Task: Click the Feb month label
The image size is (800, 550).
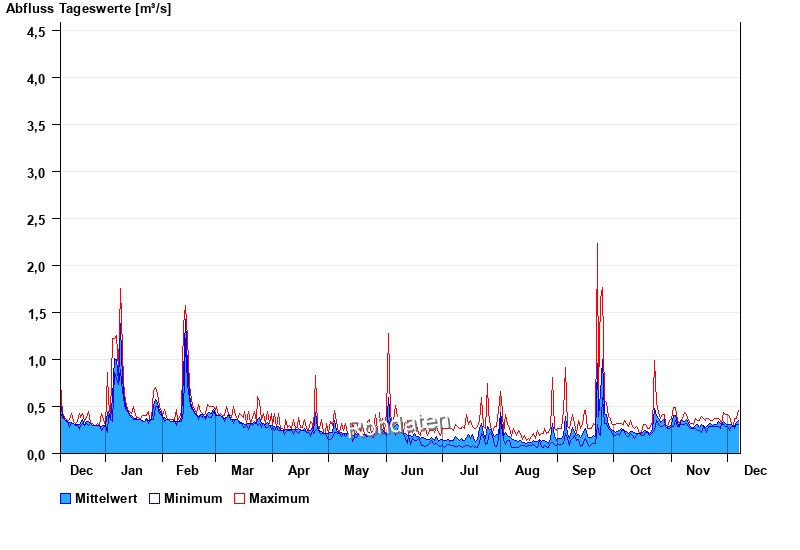Action: 187,471
